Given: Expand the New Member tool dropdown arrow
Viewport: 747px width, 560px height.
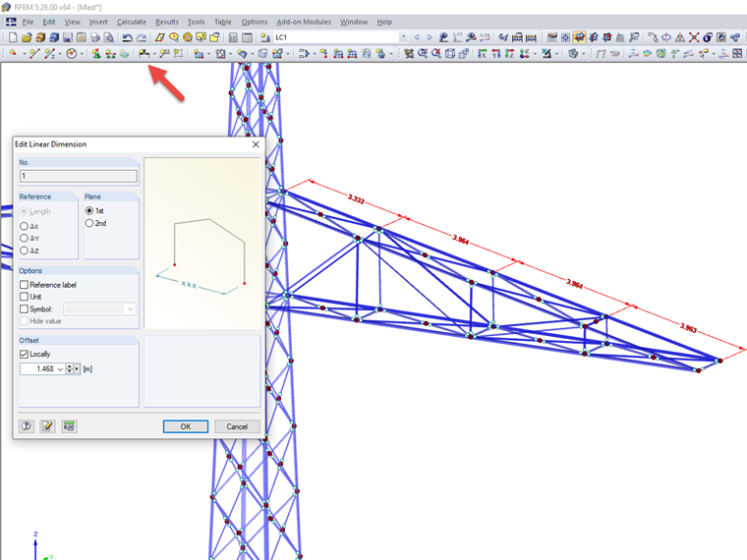Looking at the screenshot, I should tap(60, 54).
